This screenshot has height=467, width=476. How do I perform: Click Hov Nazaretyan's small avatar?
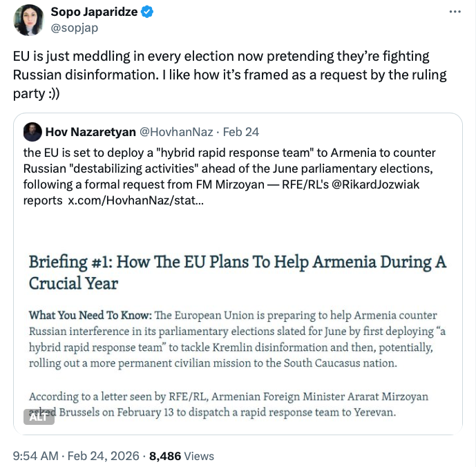coord(32,132)
